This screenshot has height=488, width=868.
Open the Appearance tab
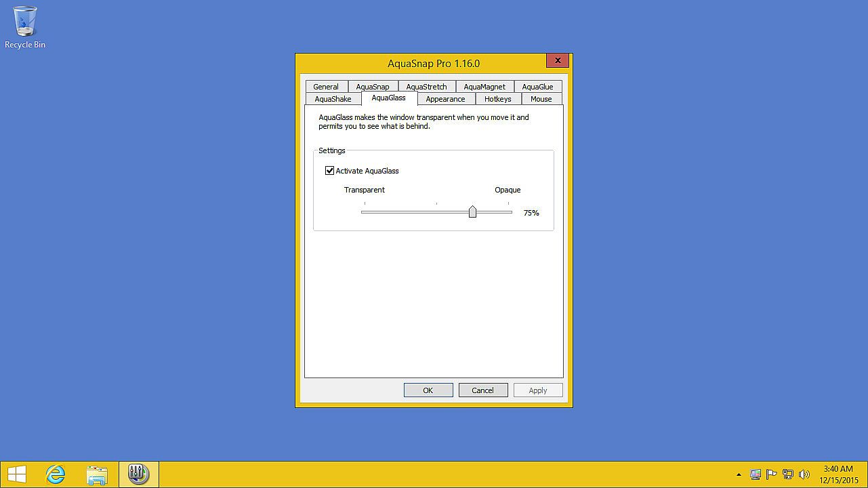pyautogui.click(x=445, y=99)
